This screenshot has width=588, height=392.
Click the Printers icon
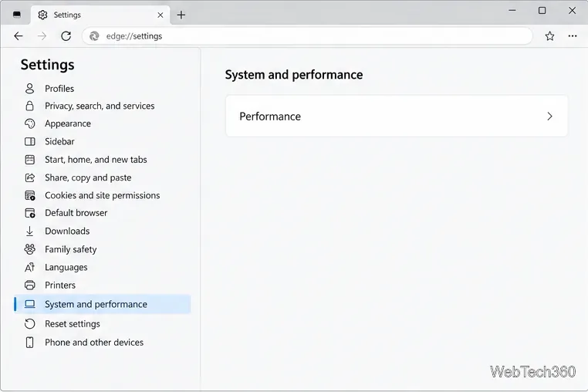[29, 285]
